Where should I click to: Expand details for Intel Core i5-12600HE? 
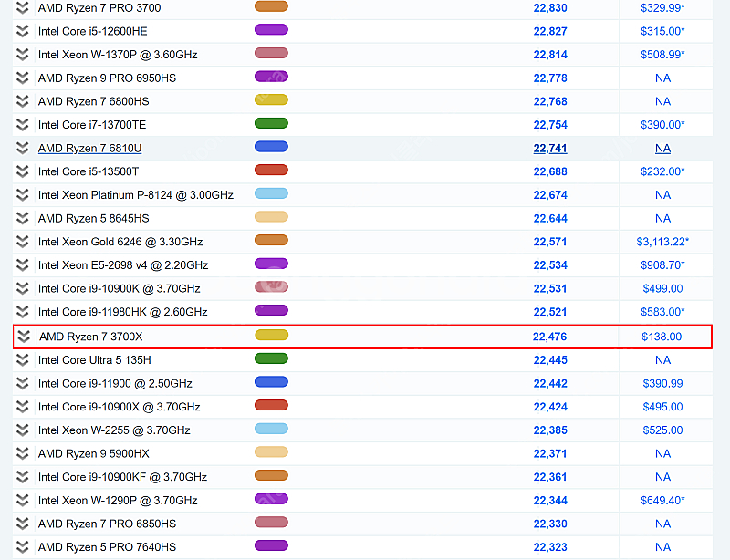click(22, 31)
